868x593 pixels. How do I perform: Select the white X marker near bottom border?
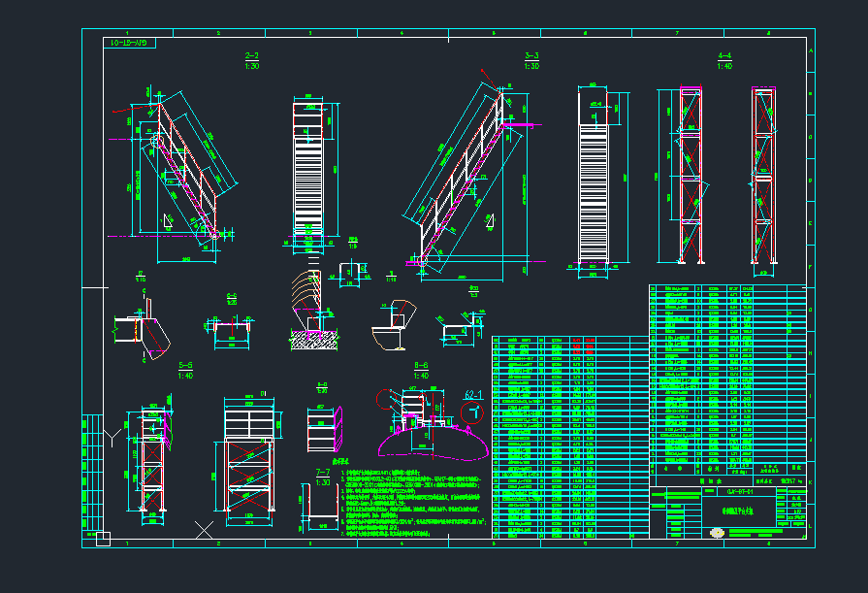(204, 530)
